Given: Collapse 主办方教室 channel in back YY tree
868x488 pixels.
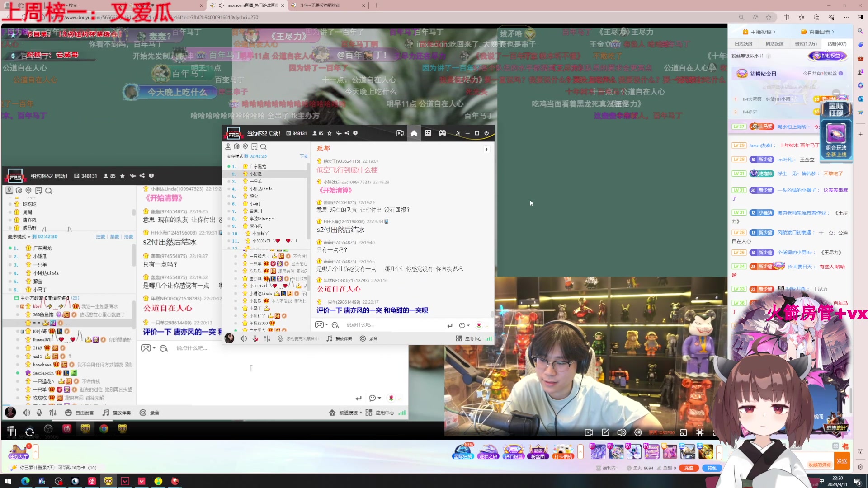Looking at the screenshot, I should tap(16, 298).
